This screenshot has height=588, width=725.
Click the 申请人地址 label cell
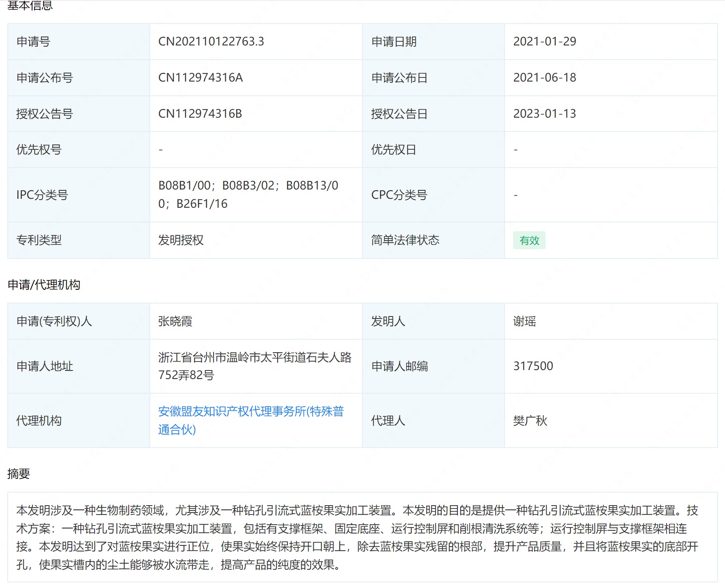(79, 366)
